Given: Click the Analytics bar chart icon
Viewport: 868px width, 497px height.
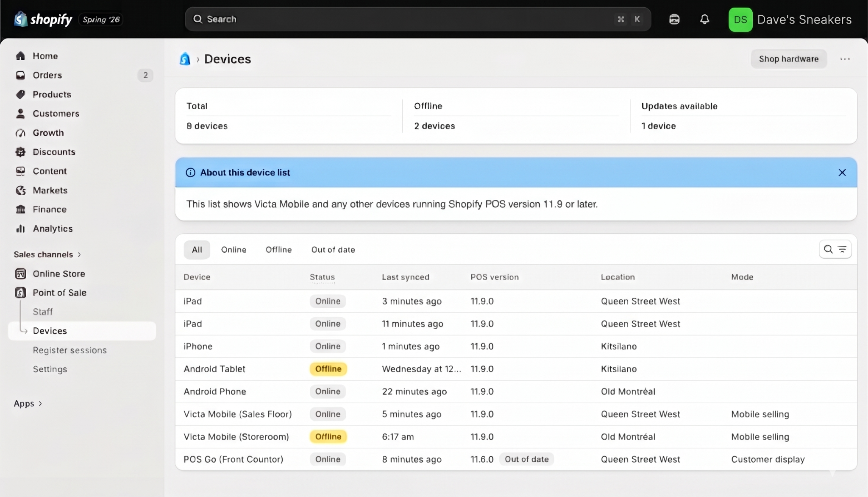Looking at the screenshot, I should pos(20,229).
